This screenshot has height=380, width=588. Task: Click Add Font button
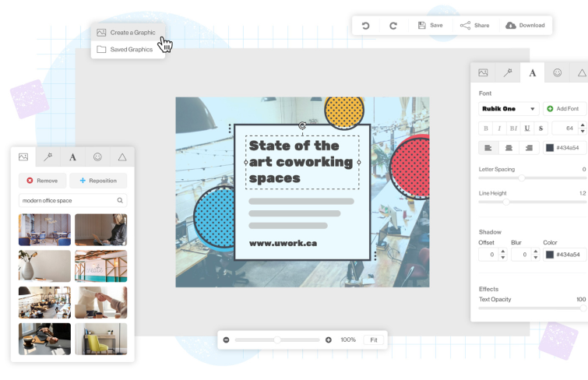(565, 108)
